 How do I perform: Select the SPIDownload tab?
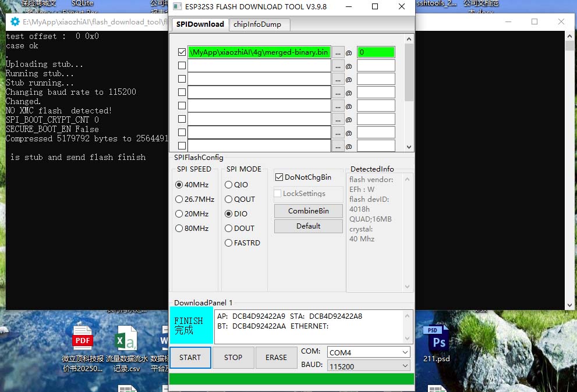[x=200, y=24]
